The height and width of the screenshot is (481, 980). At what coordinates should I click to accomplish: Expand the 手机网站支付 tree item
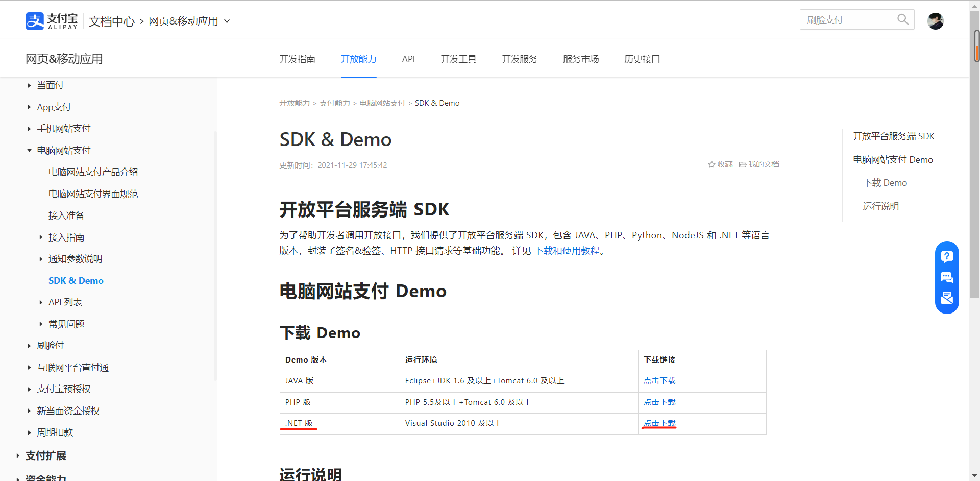click(29, 129)
